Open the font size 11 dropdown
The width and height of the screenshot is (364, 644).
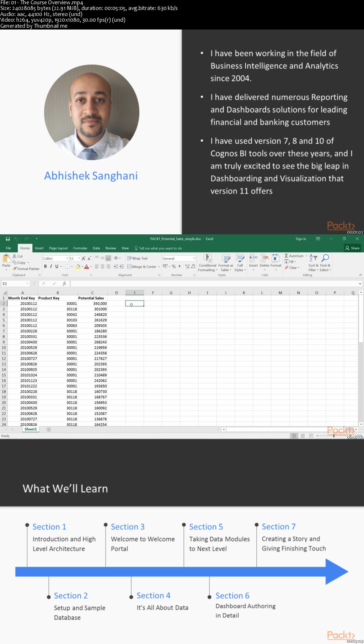[79, 259]
